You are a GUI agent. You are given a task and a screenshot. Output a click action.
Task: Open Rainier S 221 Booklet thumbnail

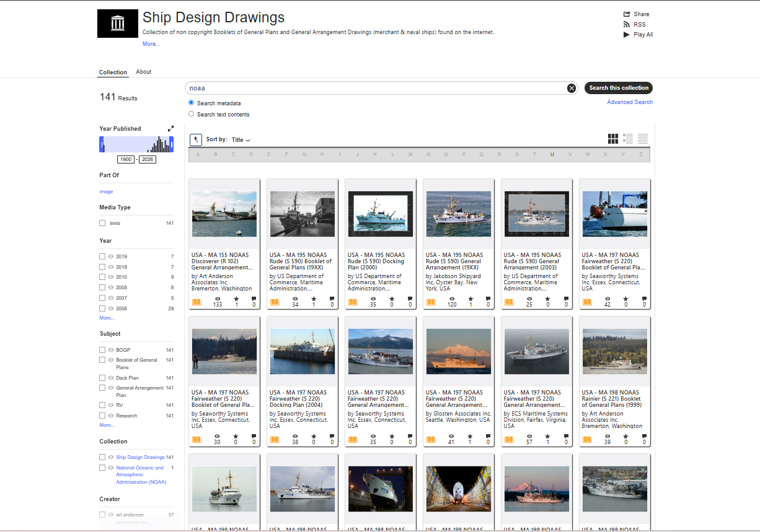click(x=615, y=351)
